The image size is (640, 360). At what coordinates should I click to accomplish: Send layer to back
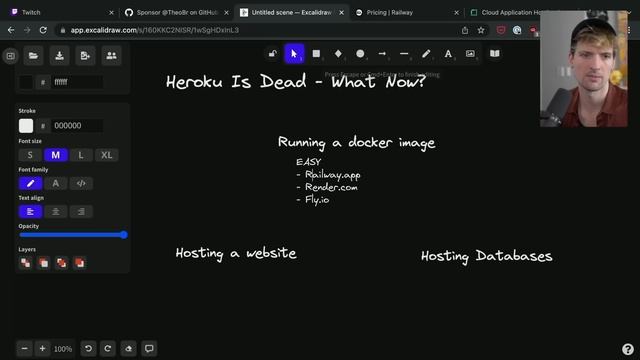pyautogui.click(x=26, y=263)
